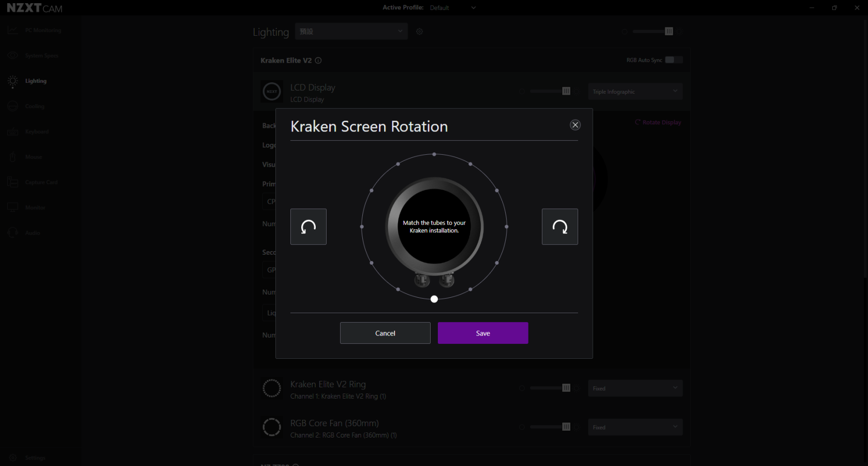The width and height of the screenshot is (868, 466).
Task: Select the top rotation point on the ring
Action: click(x=434, y=154)
